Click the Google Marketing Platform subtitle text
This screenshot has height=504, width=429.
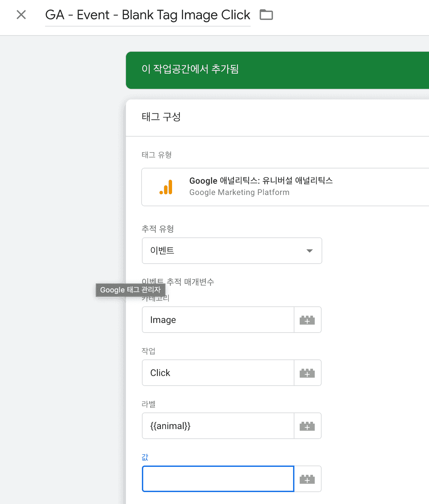point(239,193)
